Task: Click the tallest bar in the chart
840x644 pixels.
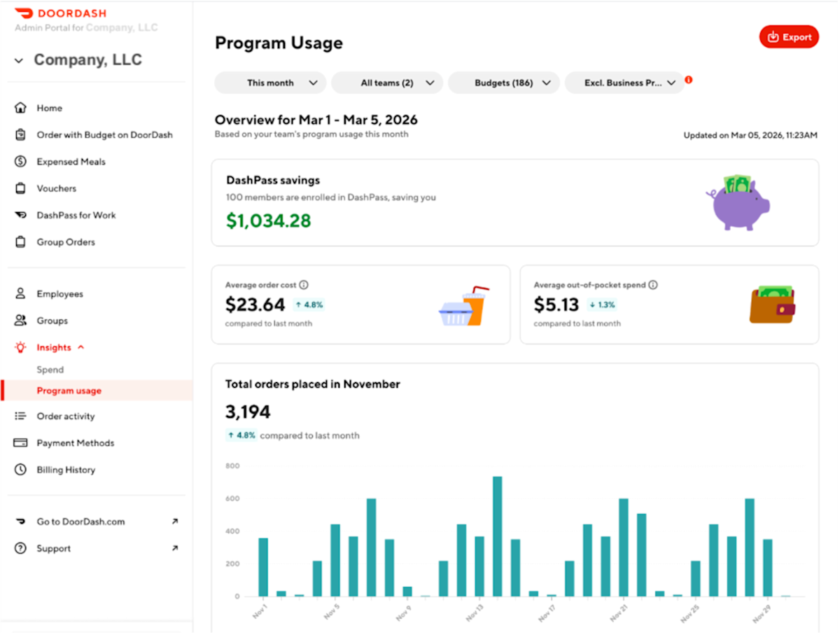Action: [x=498, y=537]
